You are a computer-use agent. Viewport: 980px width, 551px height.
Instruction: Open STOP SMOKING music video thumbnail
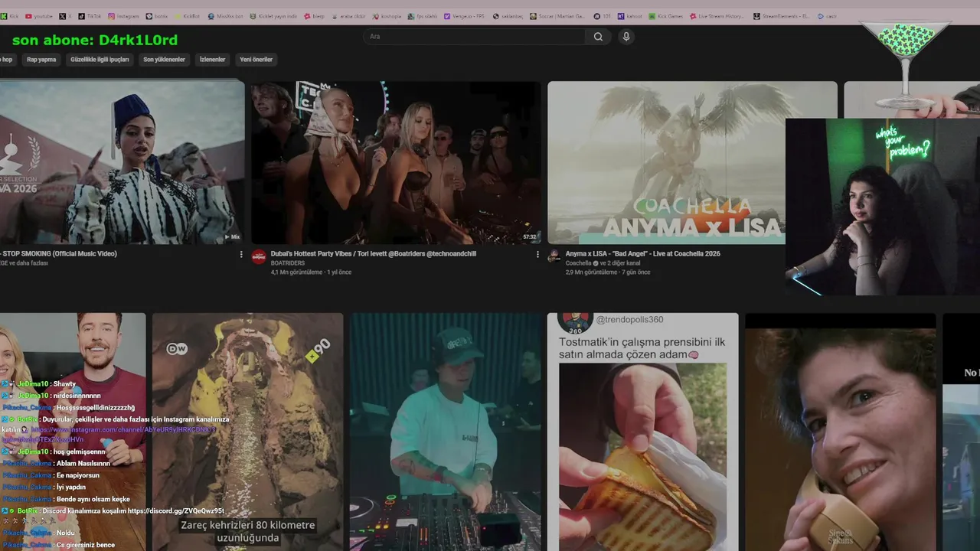click(x=122, y=162)
